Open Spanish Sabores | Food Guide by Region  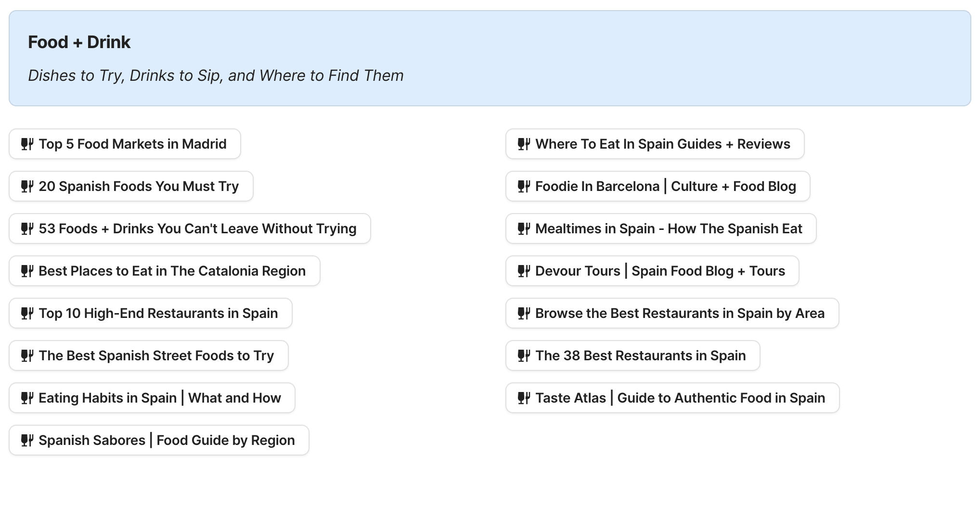click(159, 440)
